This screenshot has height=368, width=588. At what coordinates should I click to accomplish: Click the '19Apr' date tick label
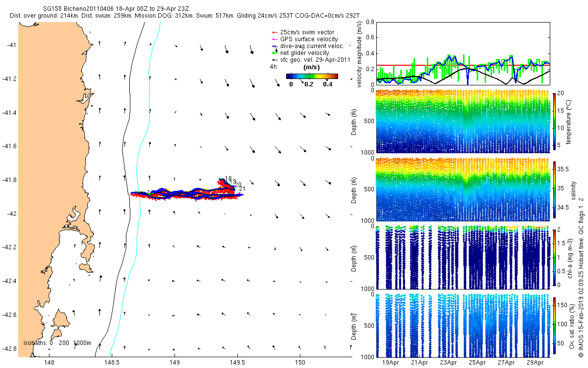coord(391,363)
